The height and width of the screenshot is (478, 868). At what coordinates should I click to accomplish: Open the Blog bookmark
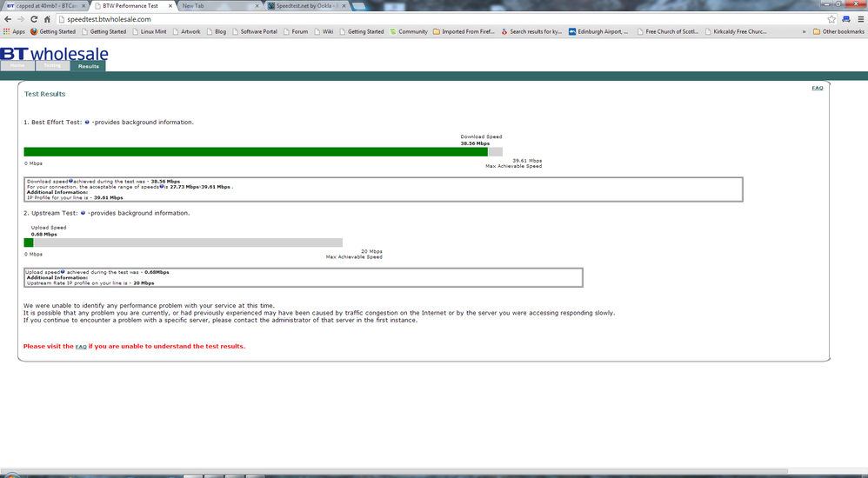click(217, 31)
